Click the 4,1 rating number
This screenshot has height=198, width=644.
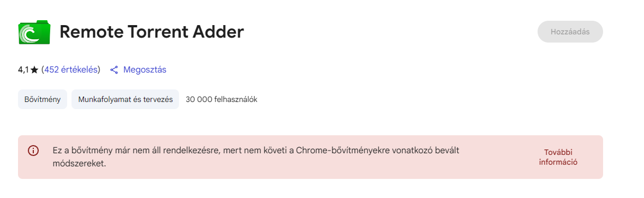23,70
